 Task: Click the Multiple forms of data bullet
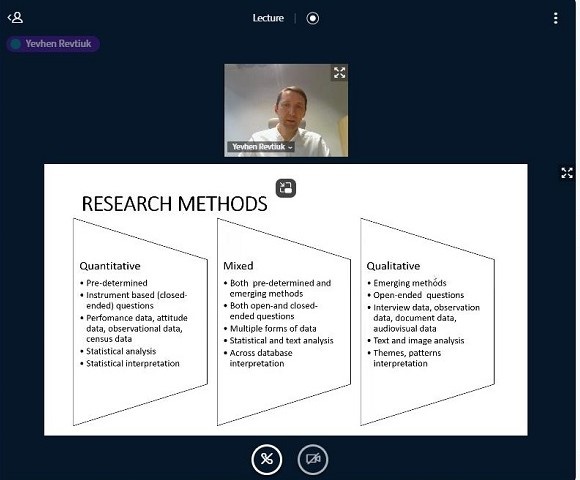click(x=273, y=328)
